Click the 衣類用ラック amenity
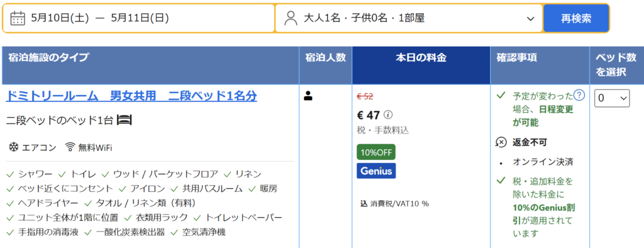644x248 pixels. point(162,218)
